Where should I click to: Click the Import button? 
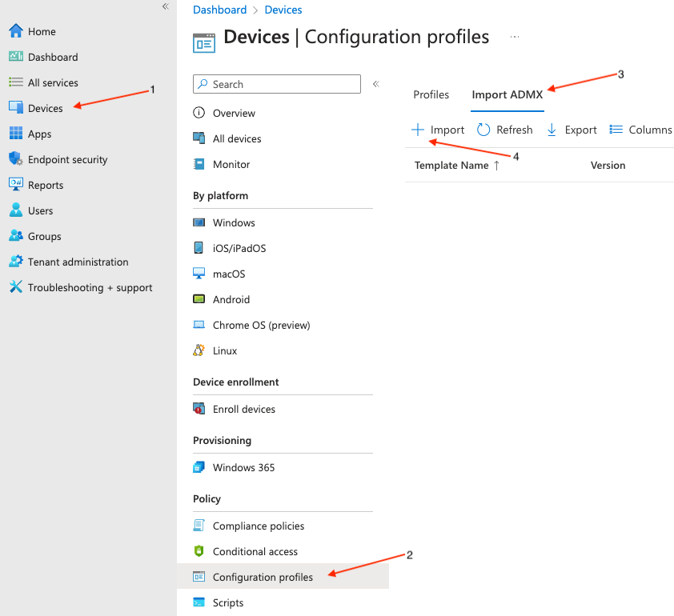tap(438, 130)
